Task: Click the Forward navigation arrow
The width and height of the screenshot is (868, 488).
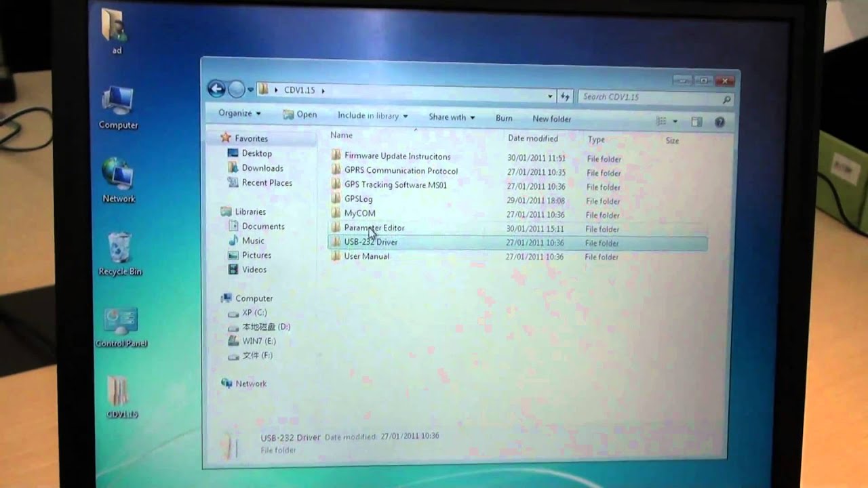Action: pos(236,89)
